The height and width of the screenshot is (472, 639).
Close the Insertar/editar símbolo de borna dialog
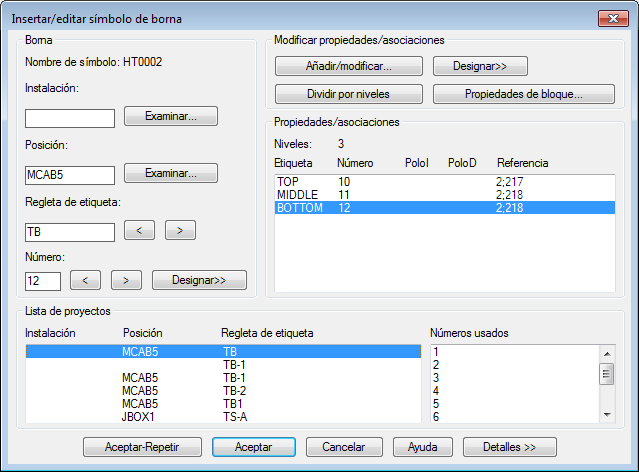pos(613,19)
